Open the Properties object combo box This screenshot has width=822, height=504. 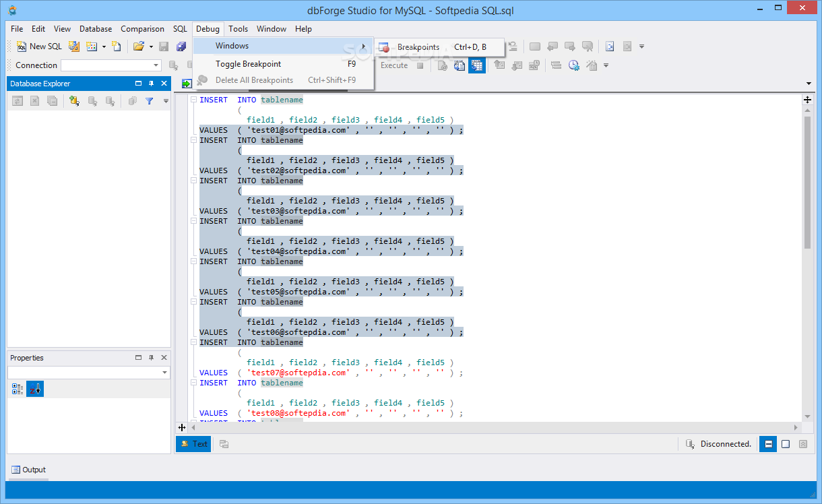pos(89,373)
